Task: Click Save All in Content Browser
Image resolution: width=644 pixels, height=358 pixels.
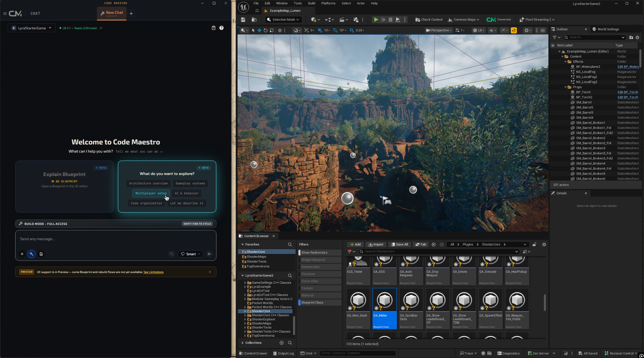Action: 399,244
